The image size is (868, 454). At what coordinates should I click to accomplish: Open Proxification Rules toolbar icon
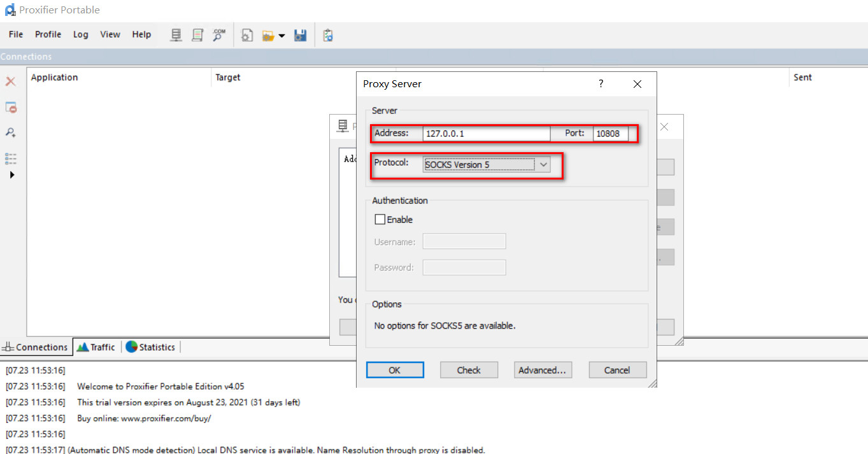197,35
